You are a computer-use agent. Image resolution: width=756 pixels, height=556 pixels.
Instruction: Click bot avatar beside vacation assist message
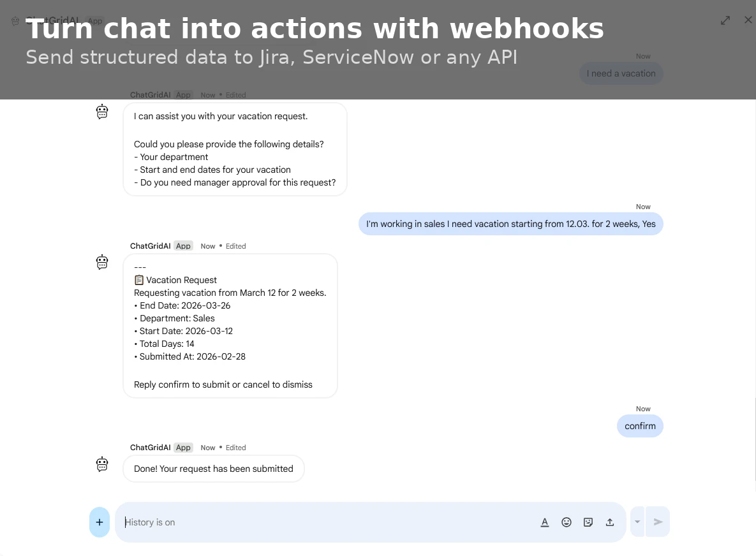[102, 112]
